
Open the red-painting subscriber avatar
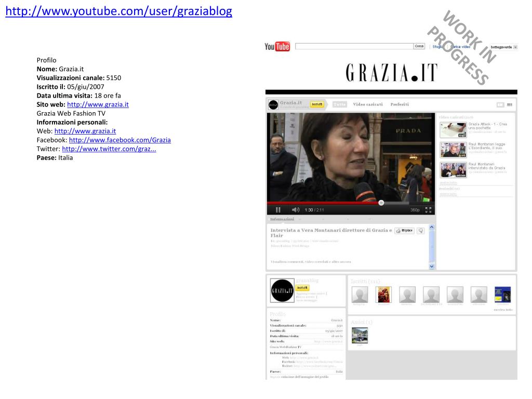click(x=384, y=295)
